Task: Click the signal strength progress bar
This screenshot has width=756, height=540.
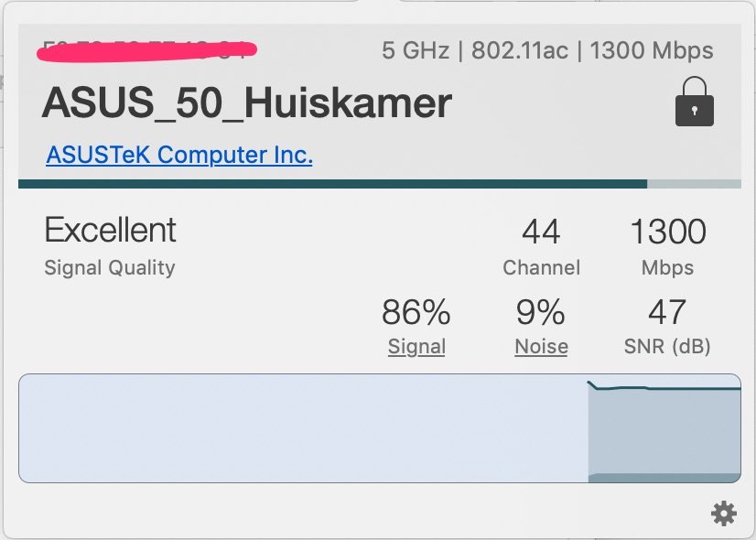Action: (x=380, y=184)
